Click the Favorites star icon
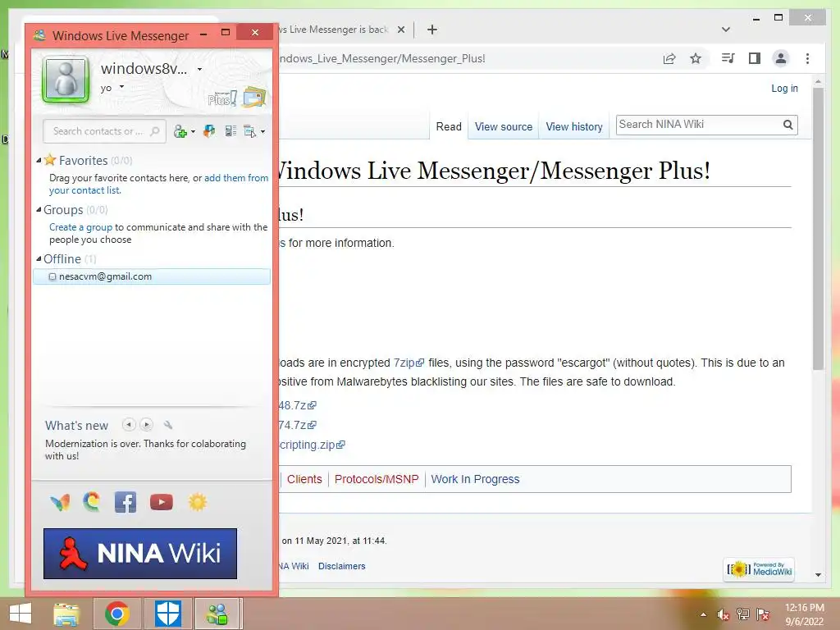 [50, 160]
